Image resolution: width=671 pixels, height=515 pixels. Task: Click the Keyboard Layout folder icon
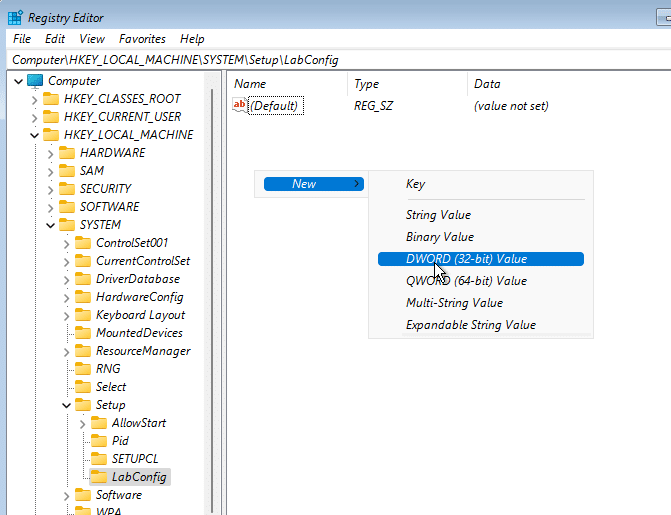coord(83,315)
